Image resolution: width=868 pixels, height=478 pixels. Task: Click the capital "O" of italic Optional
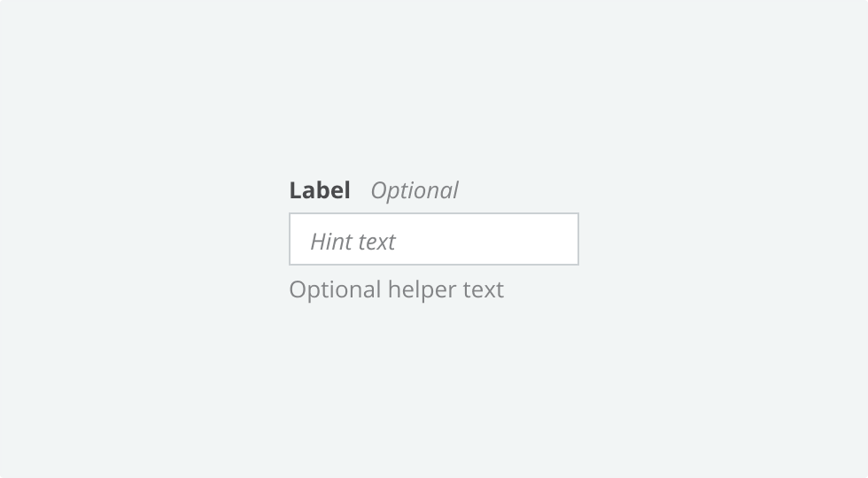[x=379, y=191]
